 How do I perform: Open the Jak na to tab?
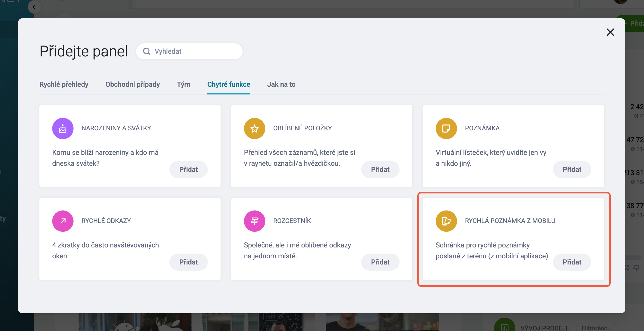[281, 84]
